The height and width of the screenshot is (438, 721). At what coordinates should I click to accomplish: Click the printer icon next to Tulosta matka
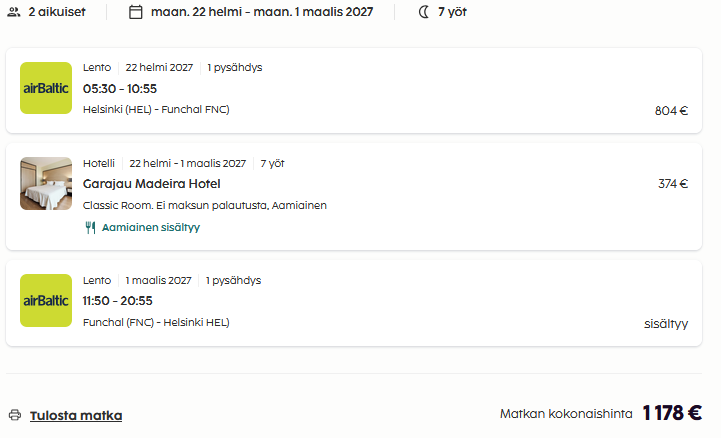15,415
